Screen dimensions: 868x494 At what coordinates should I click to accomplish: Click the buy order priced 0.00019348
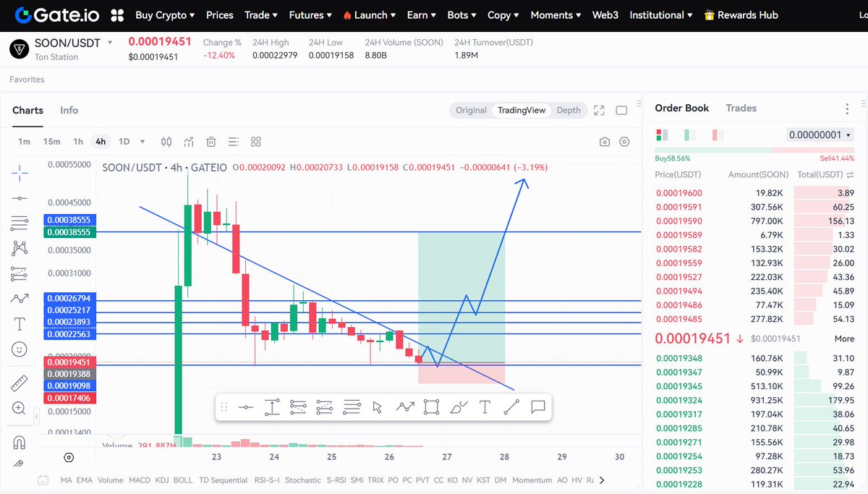[x=754, y=358]
